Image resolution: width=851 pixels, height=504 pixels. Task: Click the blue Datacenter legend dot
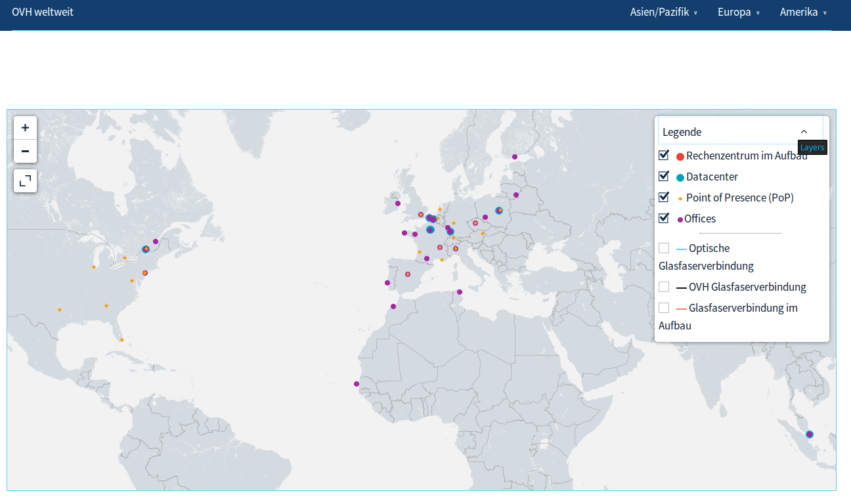(680, 178)
